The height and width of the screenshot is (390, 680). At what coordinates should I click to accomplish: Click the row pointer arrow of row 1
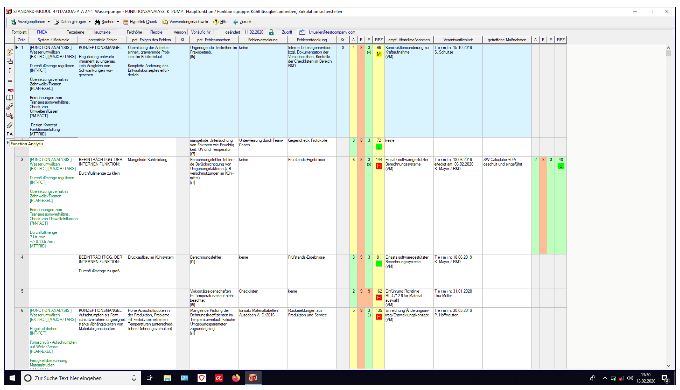click(16, 47)
